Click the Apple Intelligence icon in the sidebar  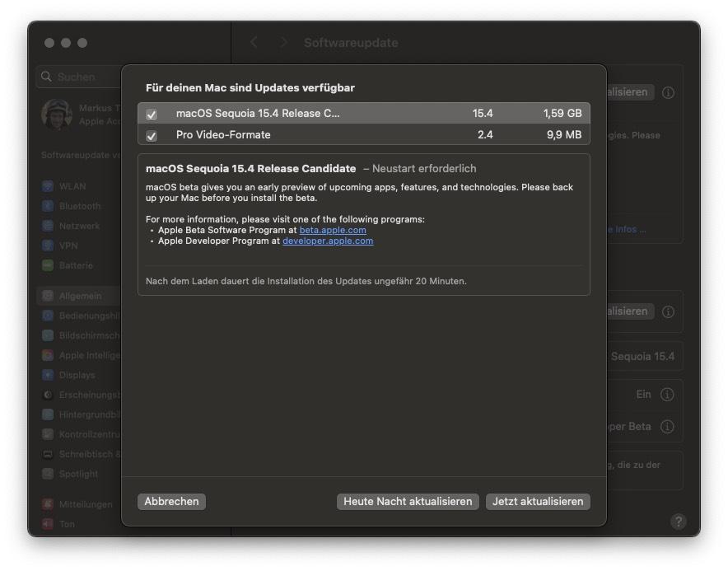click(48, 355)
